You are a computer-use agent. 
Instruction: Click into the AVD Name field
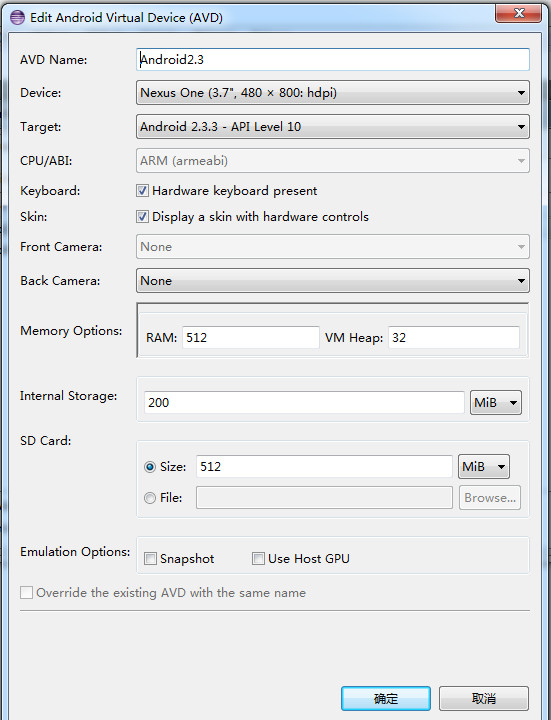point(333,60)
